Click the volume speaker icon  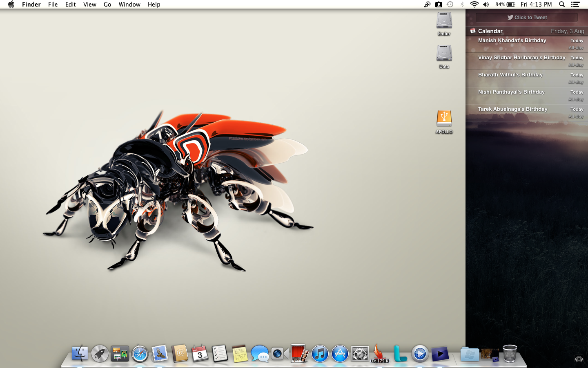(x=486, y=4)
